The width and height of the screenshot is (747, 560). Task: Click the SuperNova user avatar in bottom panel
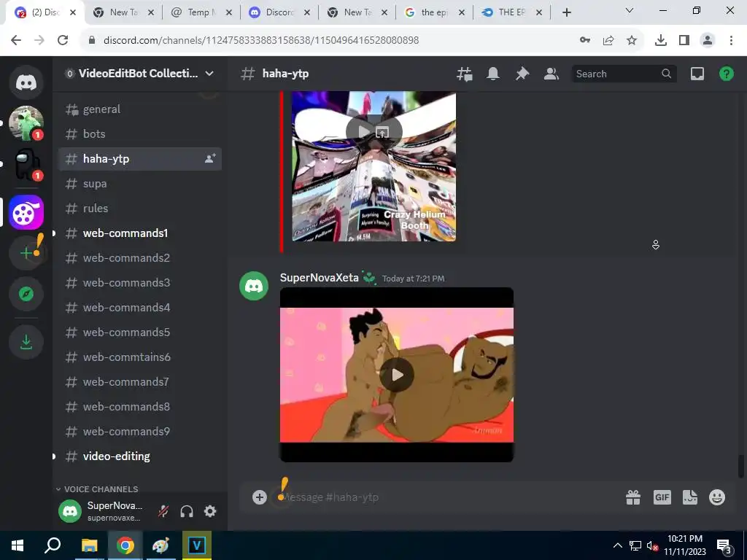point(70,511)
